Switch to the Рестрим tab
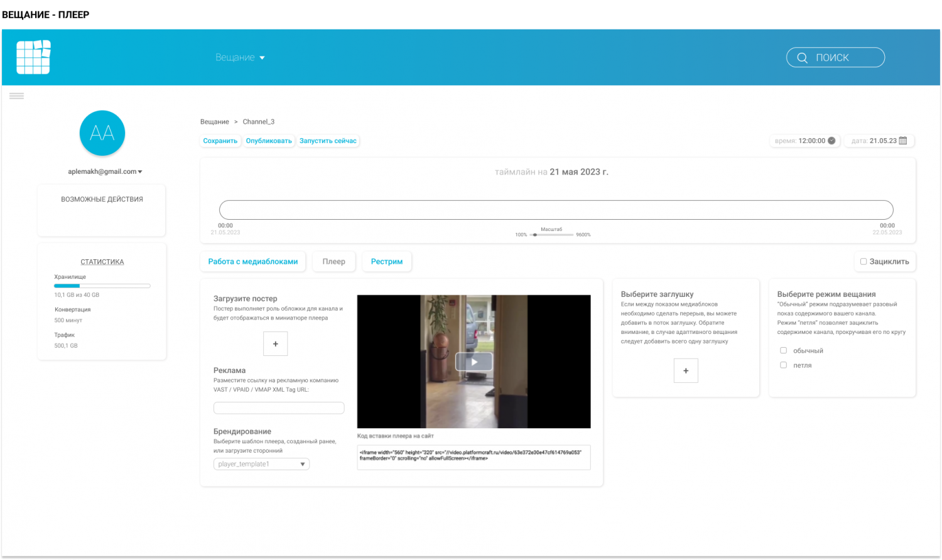942x560 pixels. click(387, 262)
